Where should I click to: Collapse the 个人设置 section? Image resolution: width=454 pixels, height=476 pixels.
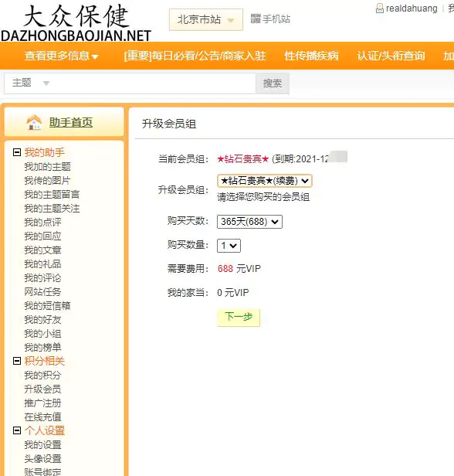tap(17, 430)
